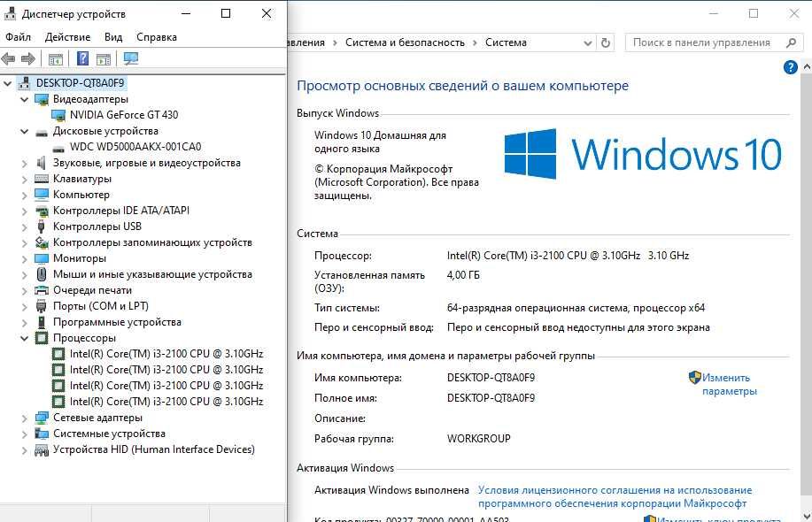Click the blue help question mark in System window
The height and width of the screenshot is (522, 812).
click(790, 67)
